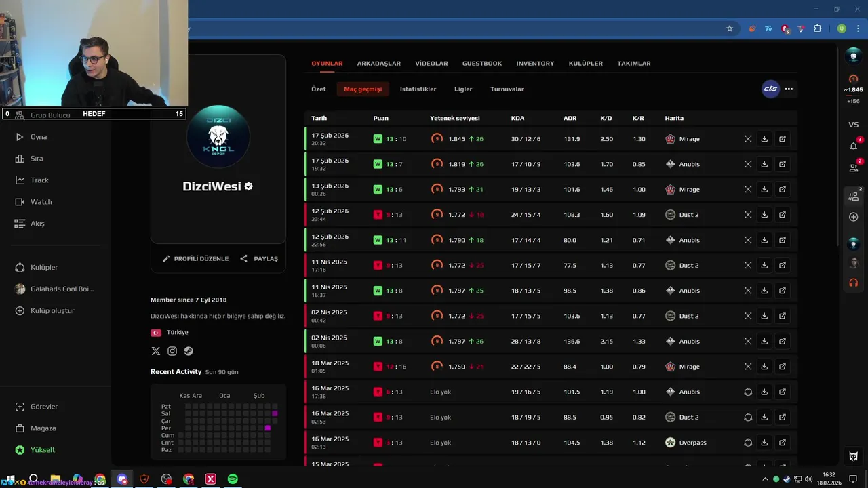The image size is (868, 488).
Task: Click the CS2 game selector icon
Action: pos(770,89)
